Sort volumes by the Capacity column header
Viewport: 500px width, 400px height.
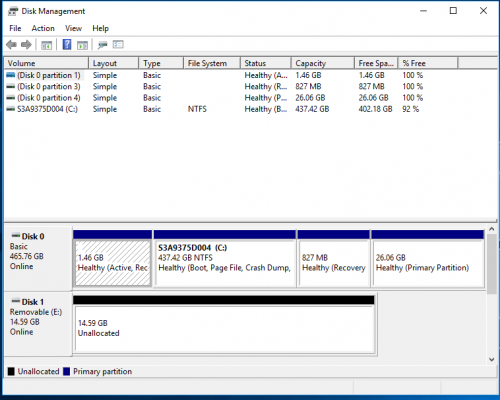pyautogui.click(x=323, y=63)
